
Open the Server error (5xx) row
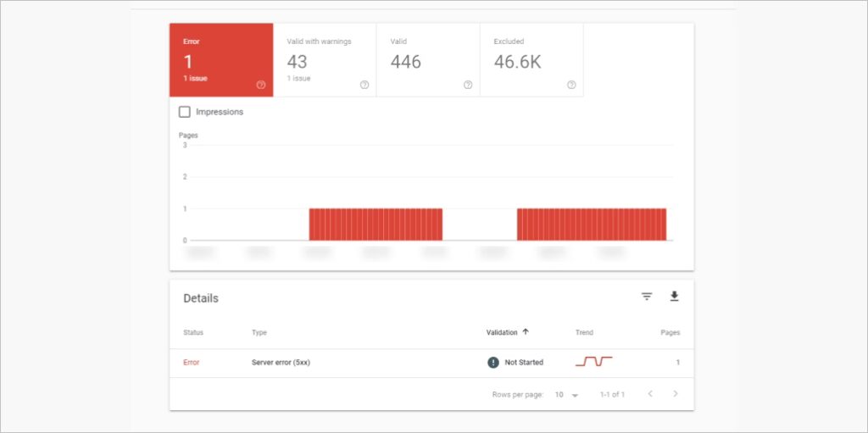(431, 363)
